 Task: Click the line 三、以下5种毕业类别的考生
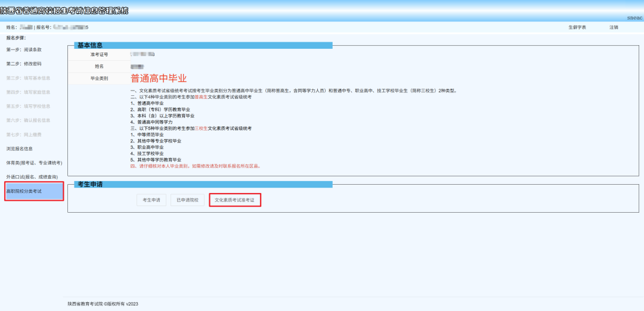[191, 129]
